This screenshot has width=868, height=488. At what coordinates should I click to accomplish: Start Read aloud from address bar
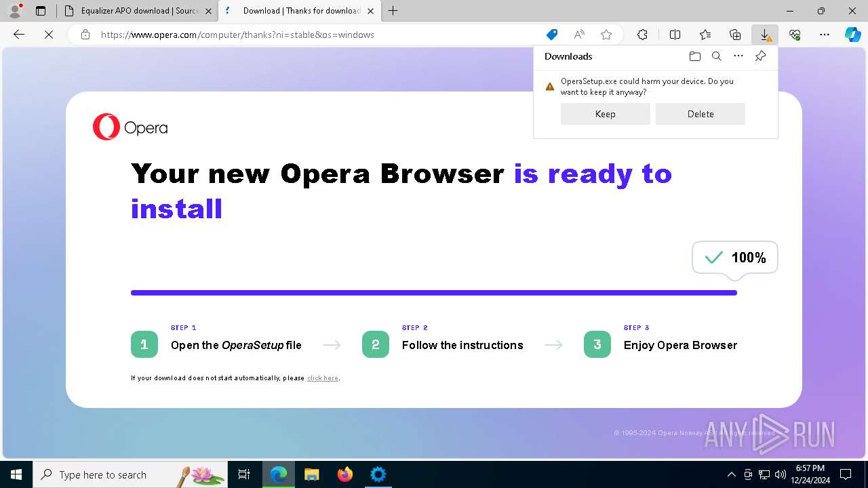click(579, 35)
